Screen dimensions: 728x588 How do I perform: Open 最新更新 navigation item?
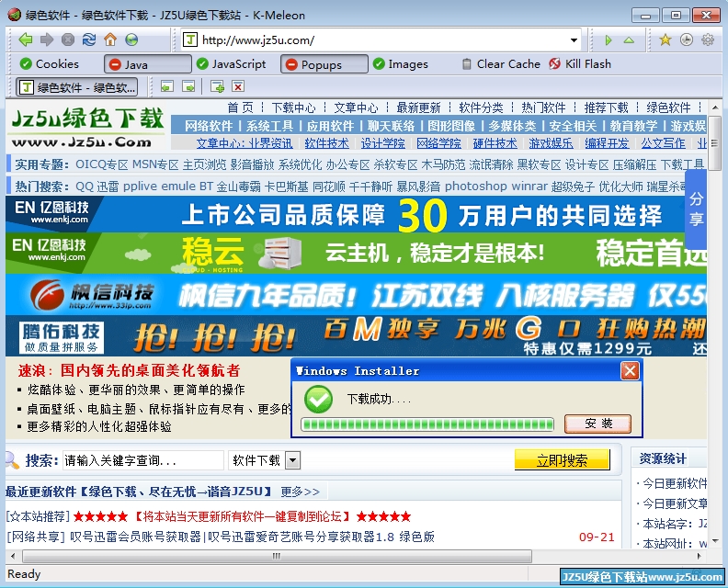click(418, 107)
